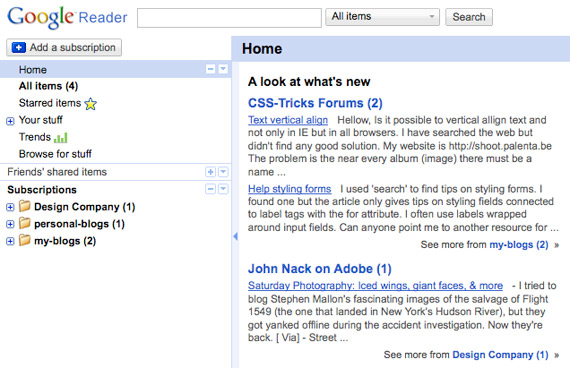This screenshot has width=570, height=368.
Task: Click the Trends bar chart icon
Action: click(x=61, y=137)
